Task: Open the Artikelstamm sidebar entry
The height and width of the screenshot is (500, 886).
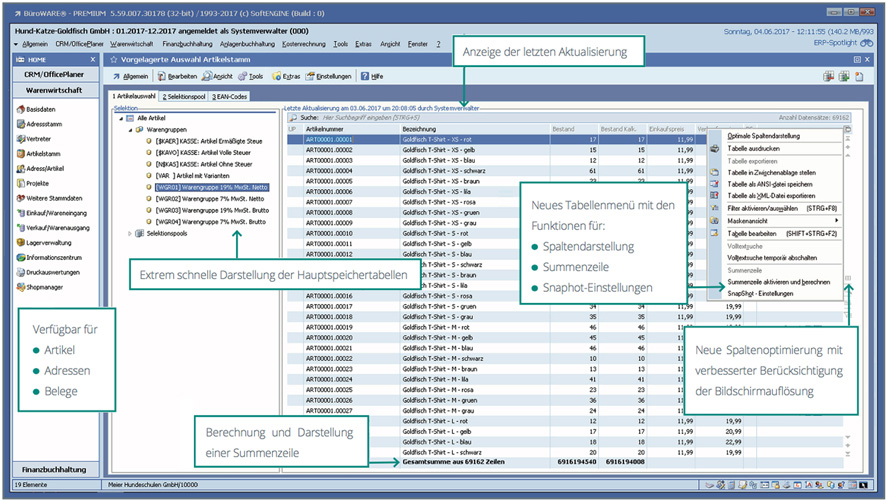Action: [42, 153]
